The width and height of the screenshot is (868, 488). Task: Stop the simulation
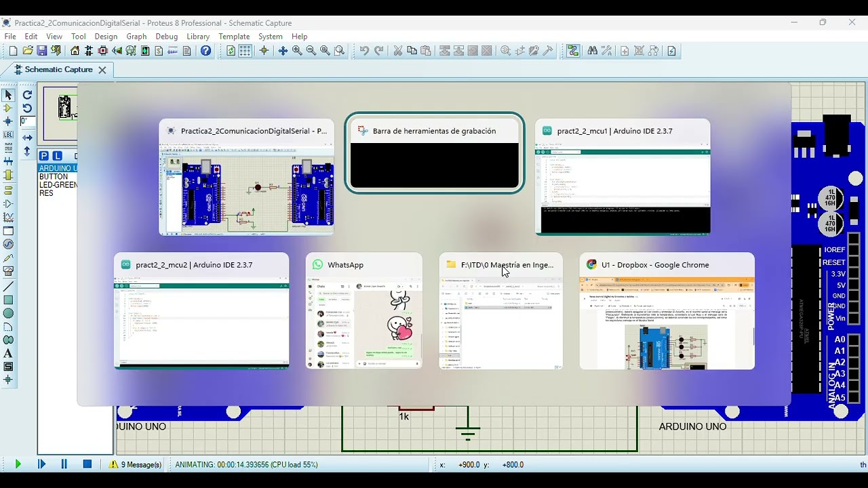[x=87, y=464]
